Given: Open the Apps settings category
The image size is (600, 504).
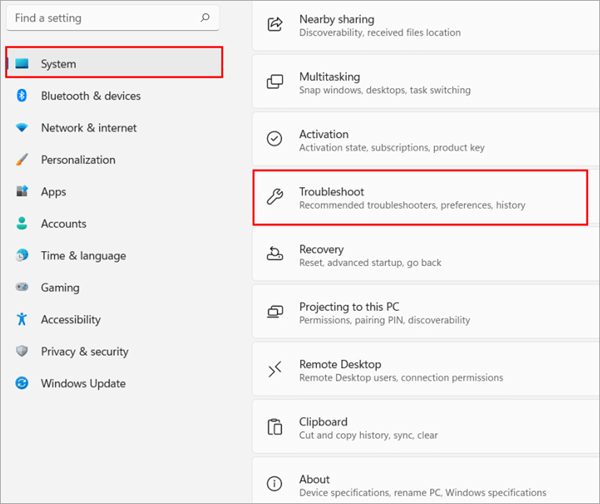Looking at the screenshot, I should pyautogui.click(x=53, y=192).
